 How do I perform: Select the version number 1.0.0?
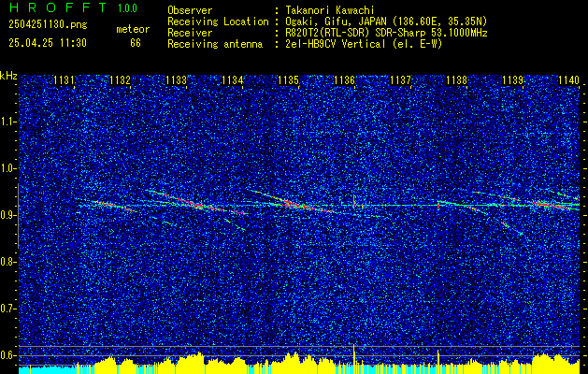tap(127, 8)
